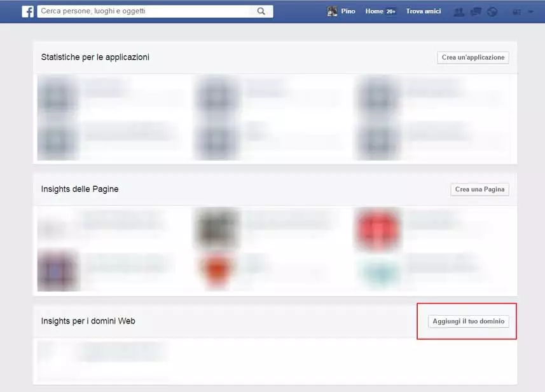Viewport: 545px width, 392px height.
Task: Focus the Cerca persone search field
Action: tap(146, 11)
